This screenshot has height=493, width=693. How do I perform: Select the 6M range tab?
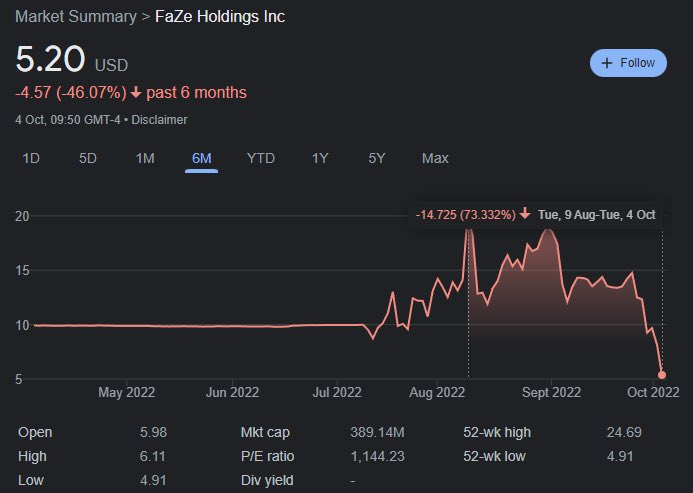(202, 158)
